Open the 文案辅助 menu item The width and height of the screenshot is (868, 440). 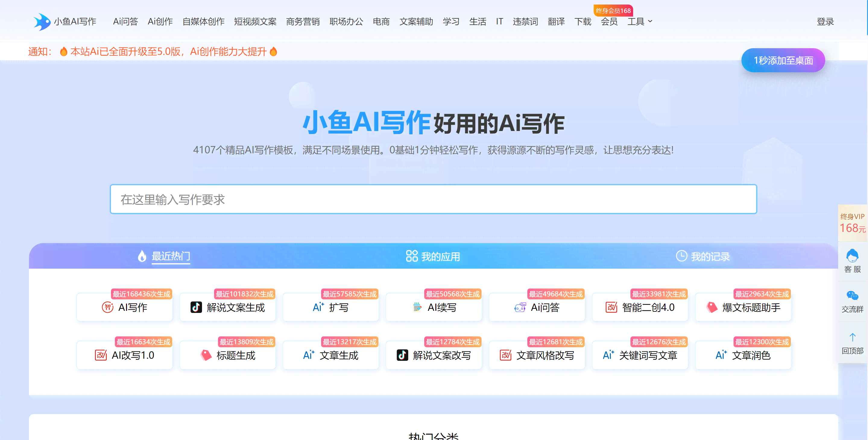click(416, 22)
